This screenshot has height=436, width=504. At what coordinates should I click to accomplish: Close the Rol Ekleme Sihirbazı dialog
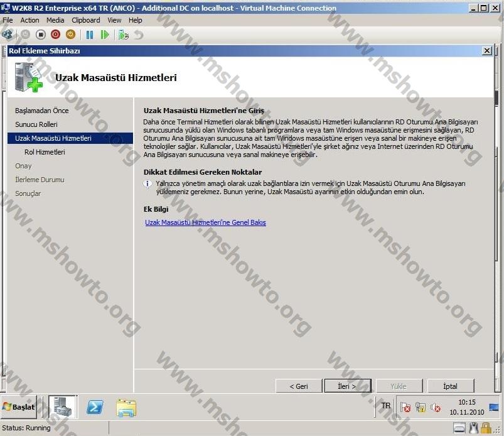pyautogui.click(x=487, y=51)
